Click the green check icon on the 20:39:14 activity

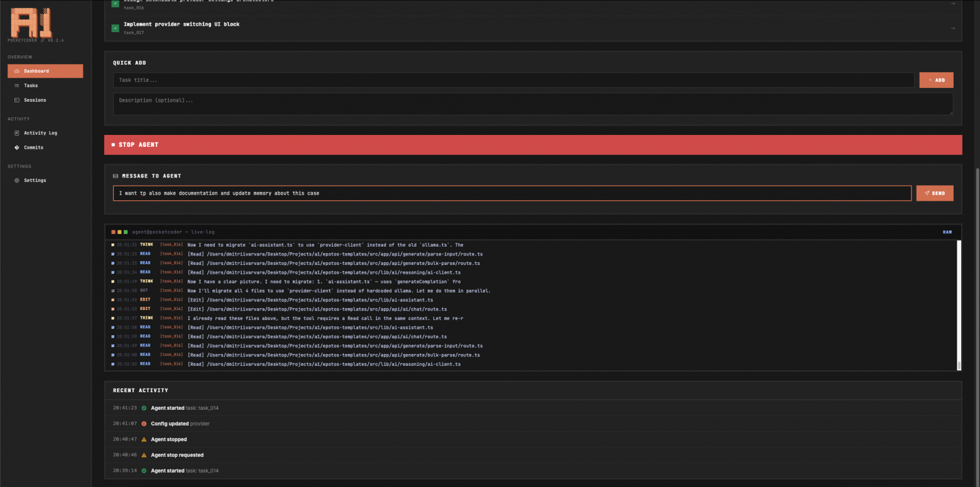[144, 471]
